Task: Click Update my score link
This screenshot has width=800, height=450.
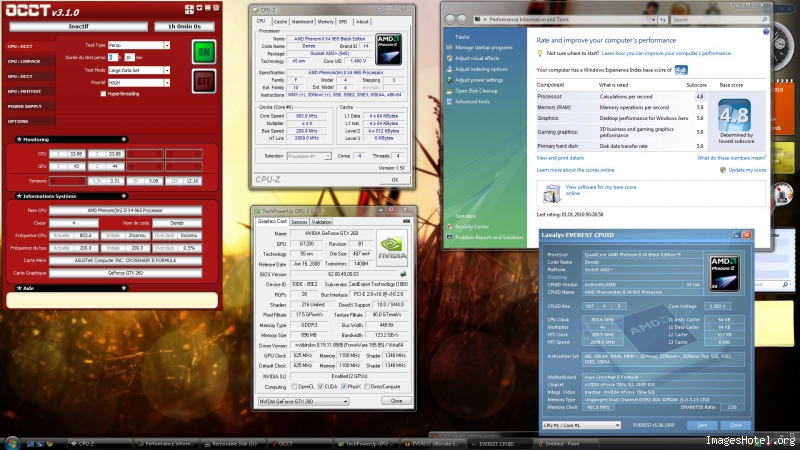Action: coord(747,170)
